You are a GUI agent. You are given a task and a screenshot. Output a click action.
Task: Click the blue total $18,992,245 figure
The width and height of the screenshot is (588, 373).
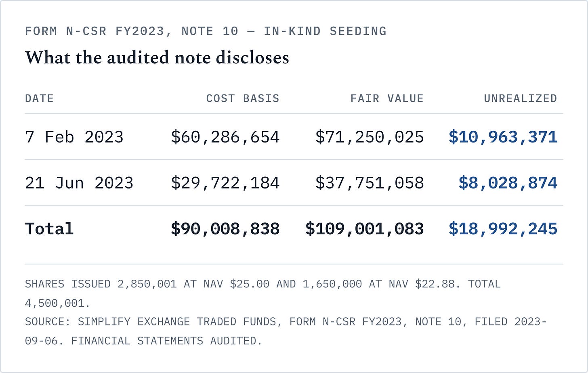[503, 229]
